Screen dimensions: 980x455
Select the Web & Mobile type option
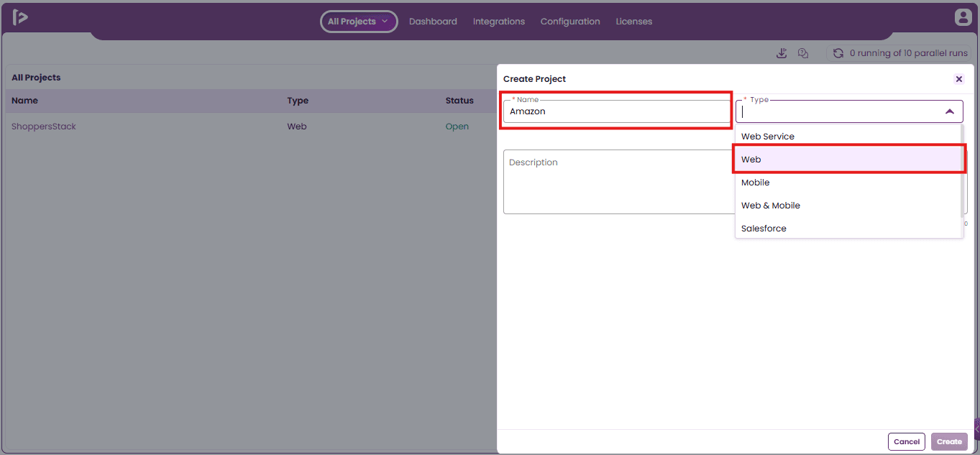[x=848, y=206]
